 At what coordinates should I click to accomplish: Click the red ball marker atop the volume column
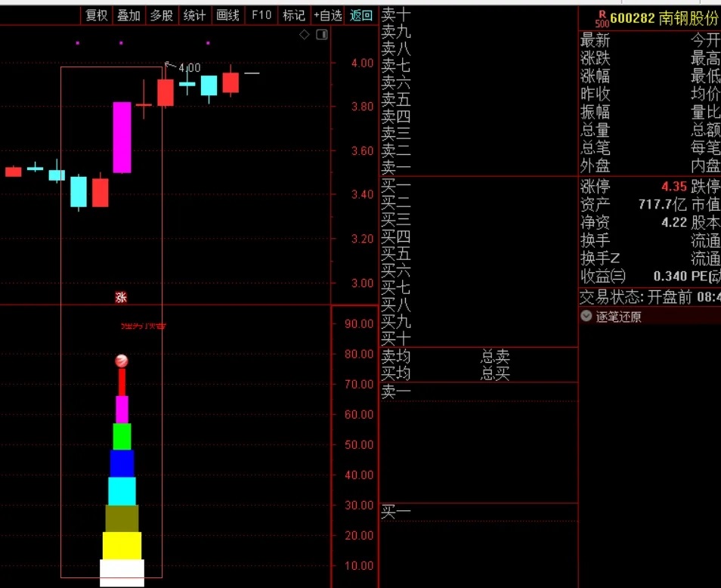point(122,361)
